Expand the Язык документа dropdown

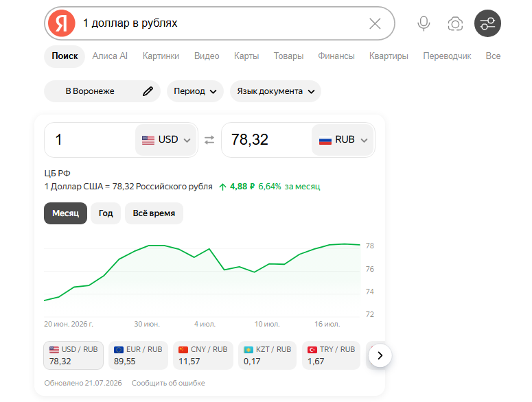[x=275, y=91]
